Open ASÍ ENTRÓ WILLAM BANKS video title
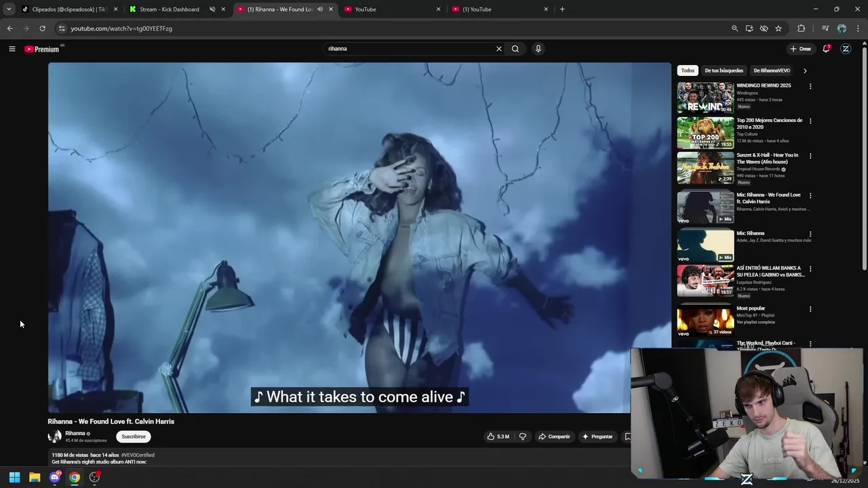The height and width of the screenshot is (488, 868). 770,271
